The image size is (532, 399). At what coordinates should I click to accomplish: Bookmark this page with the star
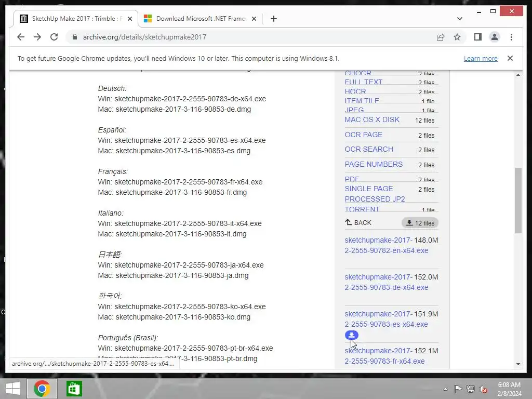coord(457,37)
